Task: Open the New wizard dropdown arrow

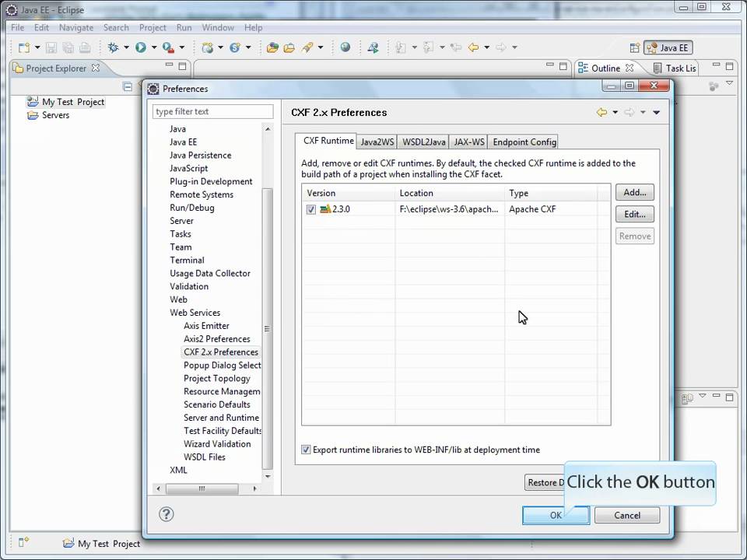Action: pyautogui.click(x=37, y=47)
